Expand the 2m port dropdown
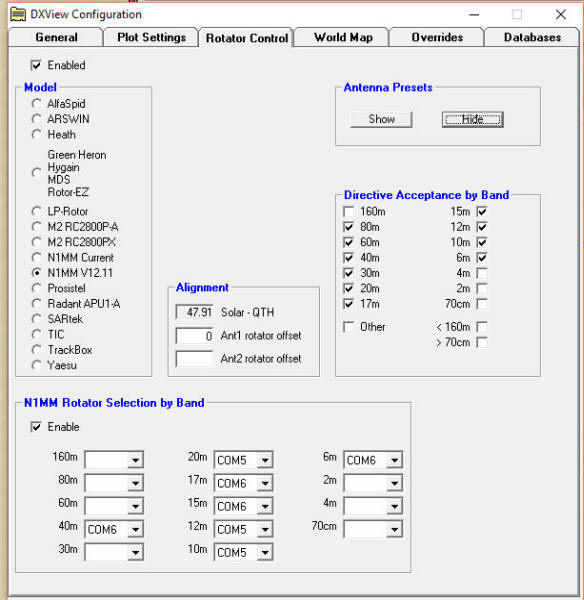 point(394,483)
